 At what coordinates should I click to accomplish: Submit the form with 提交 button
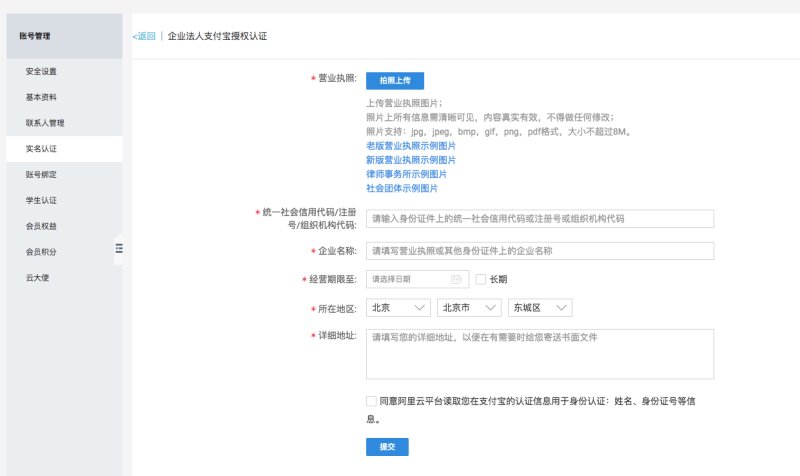[387, 447]
